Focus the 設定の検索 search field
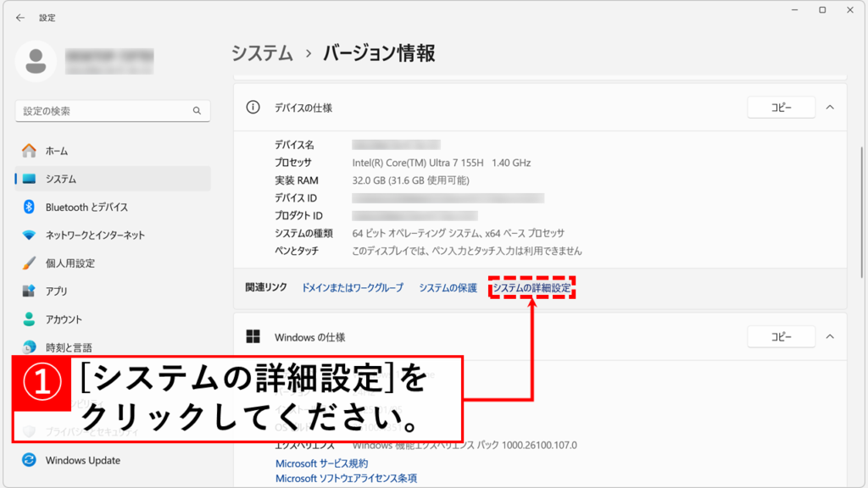Viewport: 868px width, 488px height. [x=102, y=111]
